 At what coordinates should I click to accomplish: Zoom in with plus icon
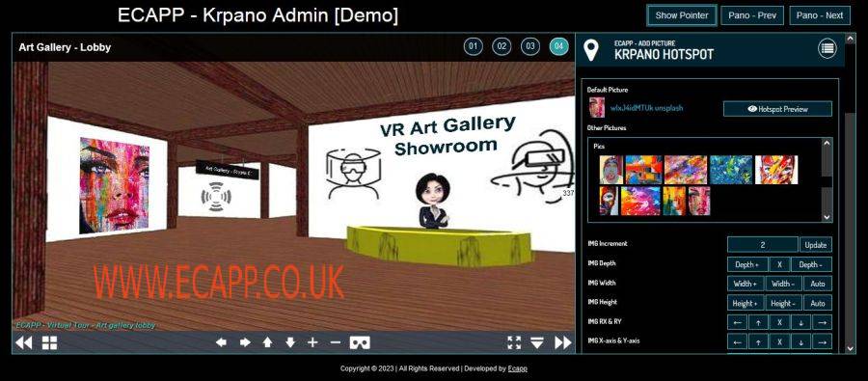click(312, 342)
